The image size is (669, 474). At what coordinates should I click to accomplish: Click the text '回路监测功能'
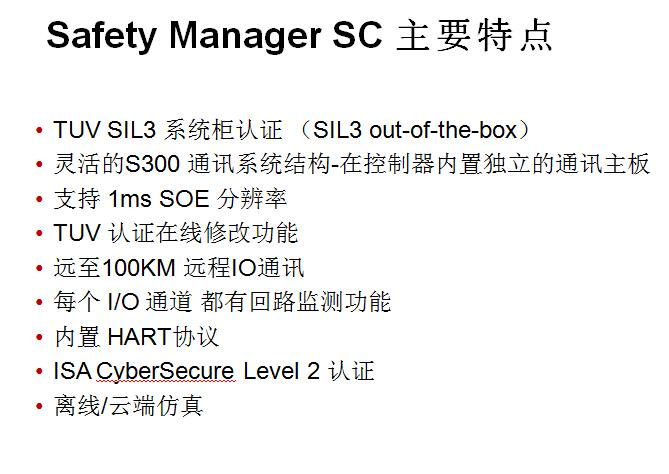click(320, 302)
